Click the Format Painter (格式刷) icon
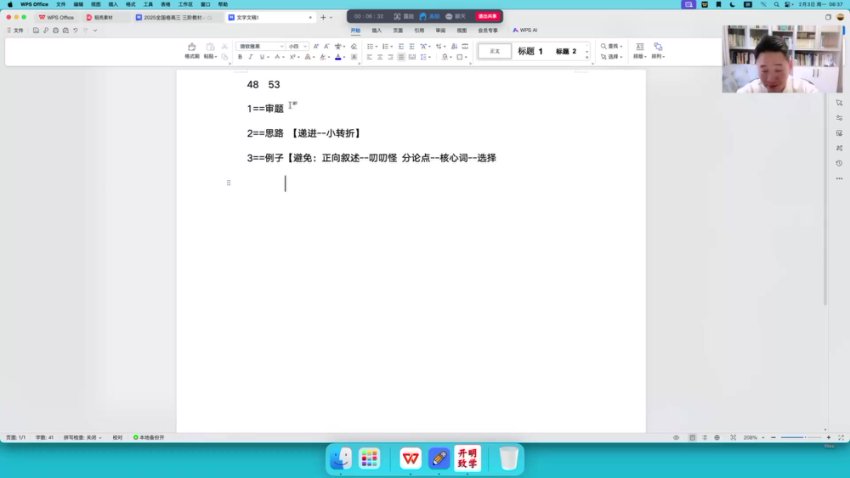Image resolution: width=850 pixels, height=478 pixels. (x=191, y=48)
